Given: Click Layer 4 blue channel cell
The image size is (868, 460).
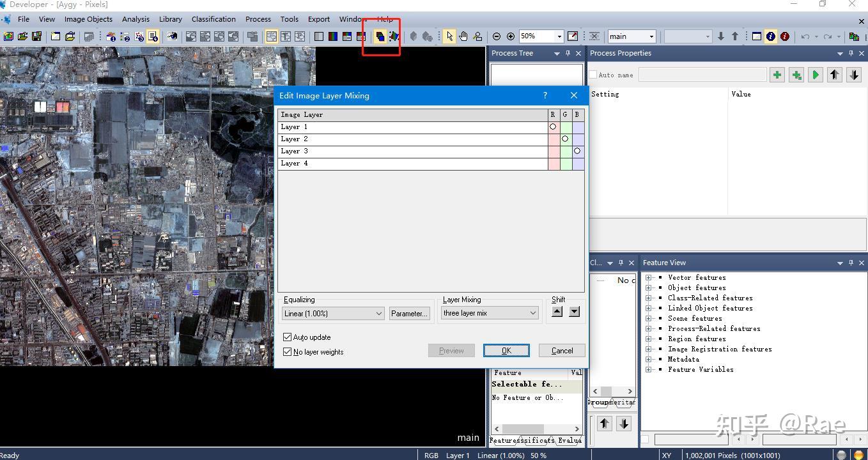Looking at the screenshot, I should point(578,164).
